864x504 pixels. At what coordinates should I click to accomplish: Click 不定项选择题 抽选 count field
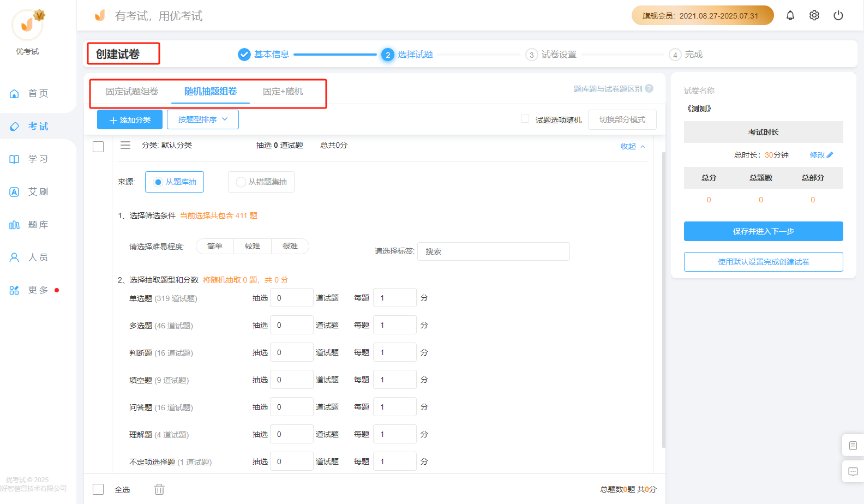[292, 461]
